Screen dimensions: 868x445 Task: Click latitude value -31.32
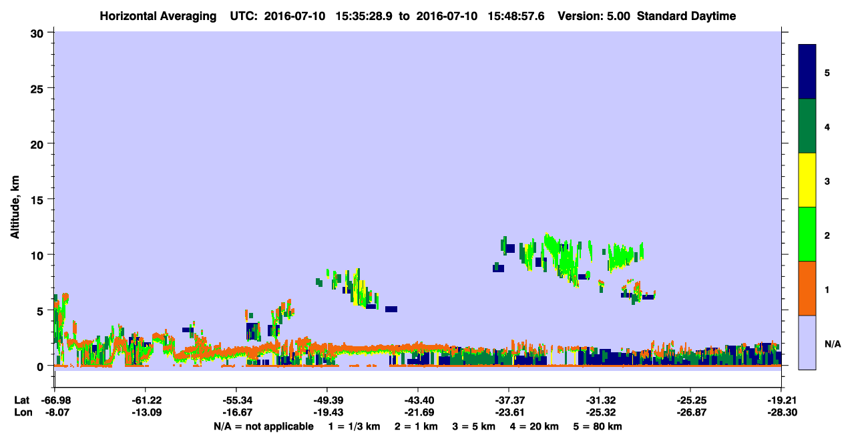(x=600, y=400)
